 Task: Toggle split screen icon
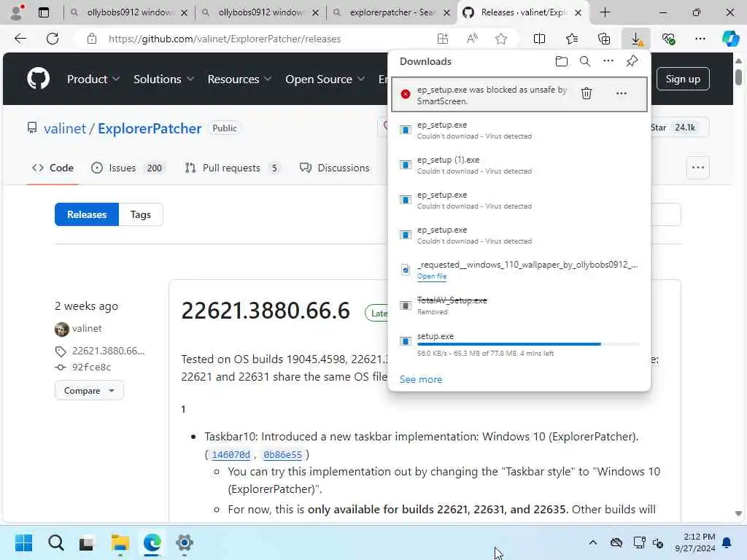[x=539, y=39]
